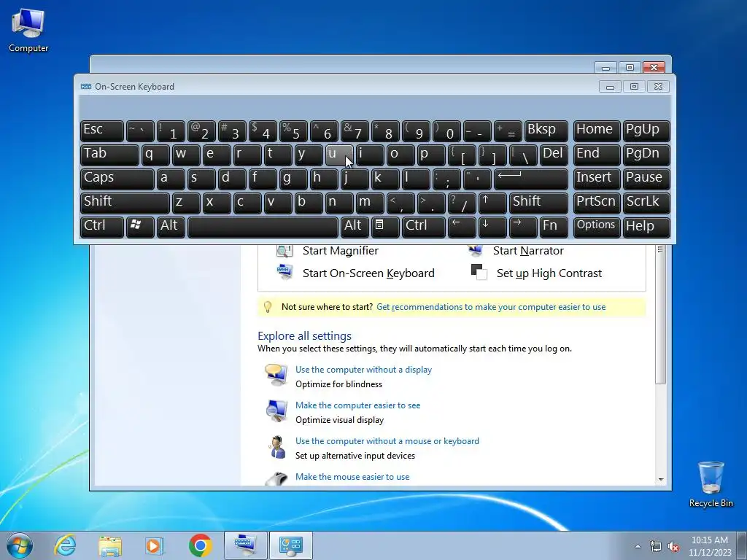The width and height of the screenshot is (747, 560).
Task: Click the context menu key next to right Alt
Action: (385, 226)
